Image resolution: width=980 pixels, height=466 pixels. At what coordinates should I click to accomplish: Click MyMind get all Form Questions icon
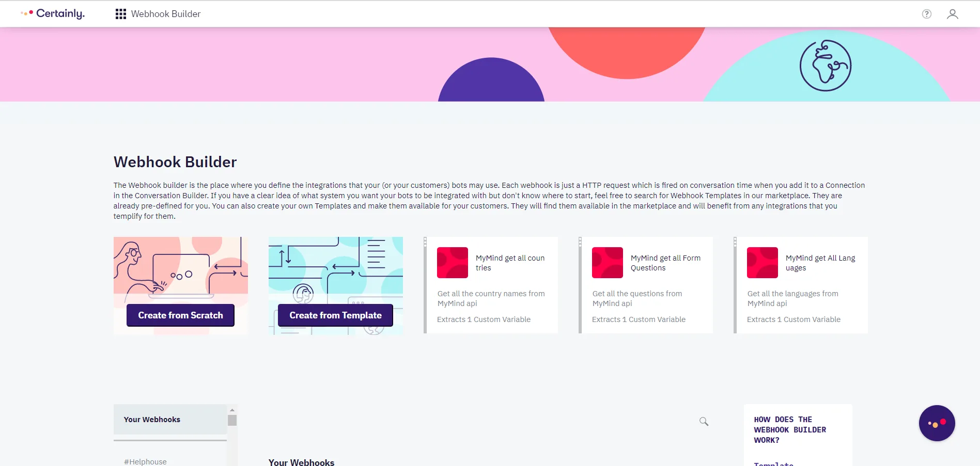pyautogui.click(x=608, y=263)
